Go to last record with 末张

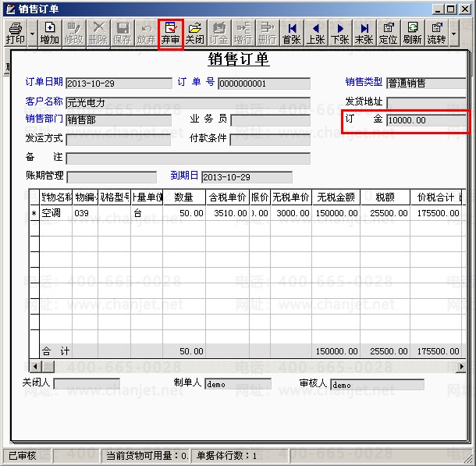click(364, 33)
